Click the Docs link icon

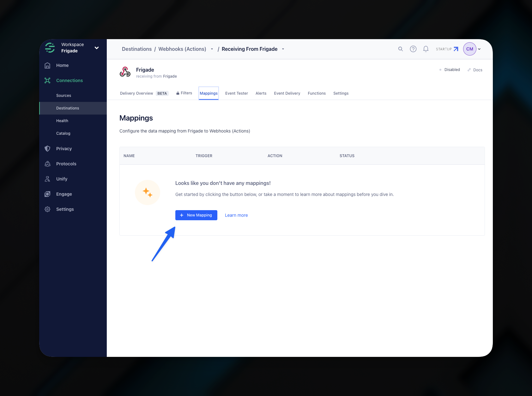(469, 70)
